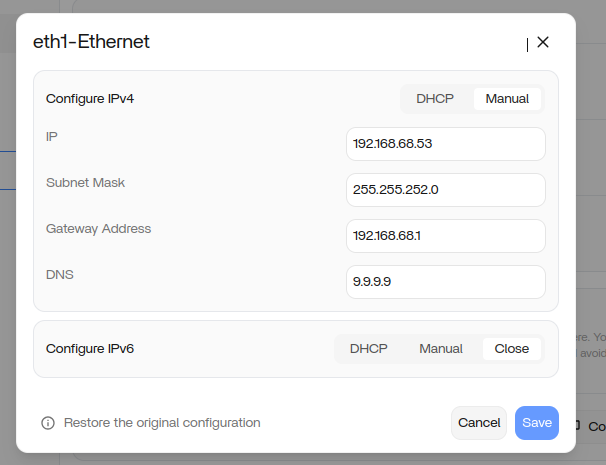This screenshot has width=606, height=465.
Task: Click the Configure IPv6 section heading
Action: (90, 349)
